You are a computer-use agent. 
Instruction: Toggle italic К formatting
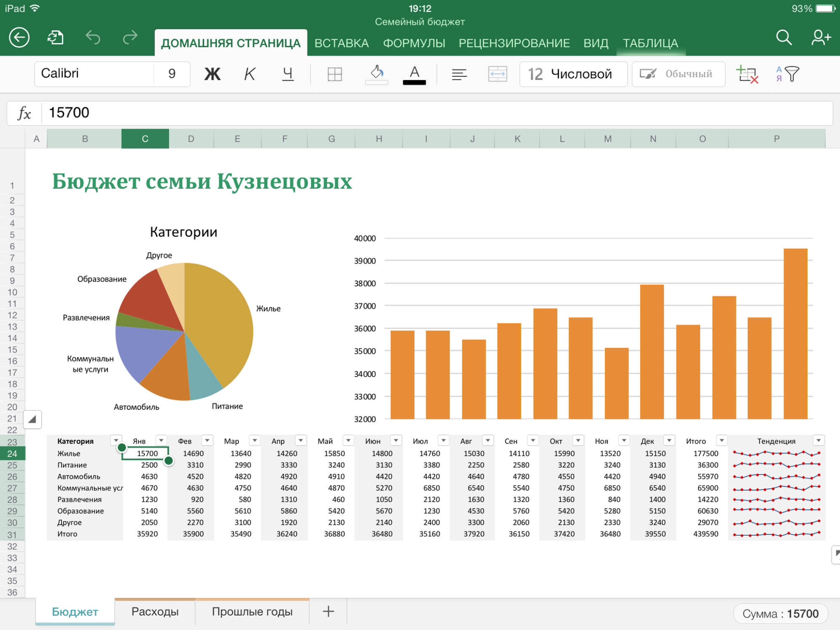click(249, 74)
